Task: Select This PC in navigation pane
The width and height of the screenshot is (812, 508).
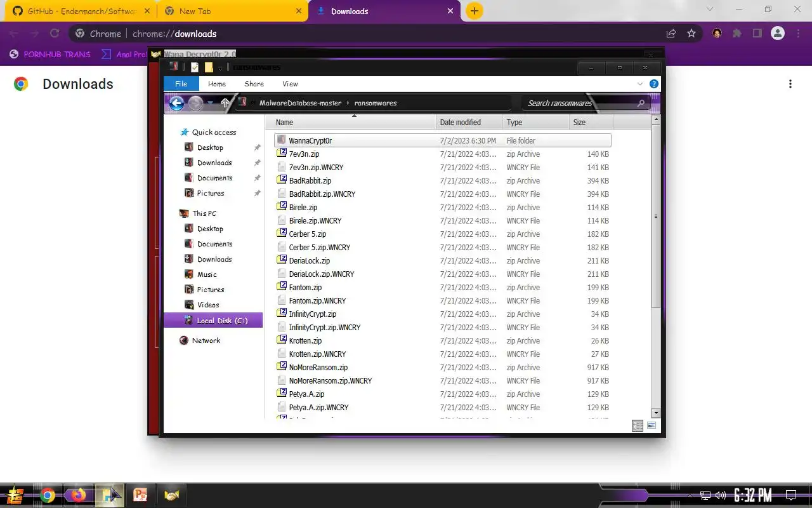Action: click(204, 213)
